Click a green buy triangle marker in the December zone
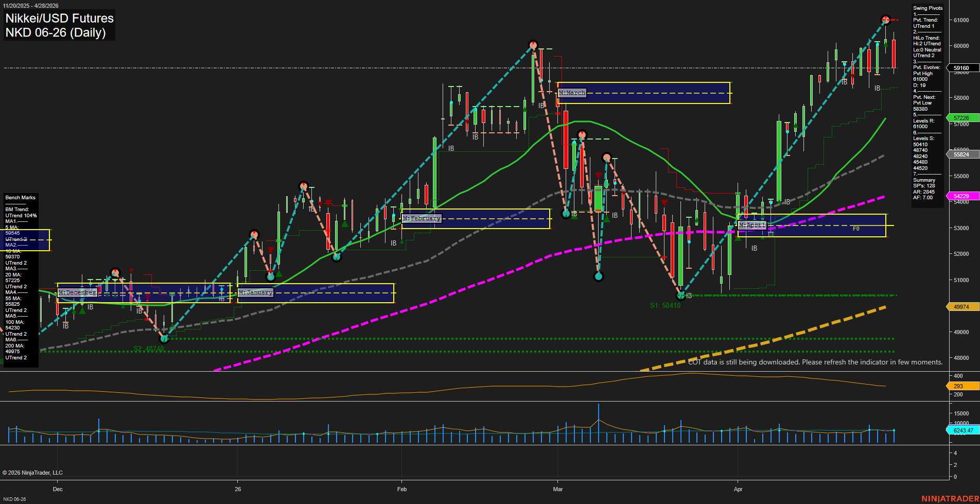 click(x=81, y=311)
